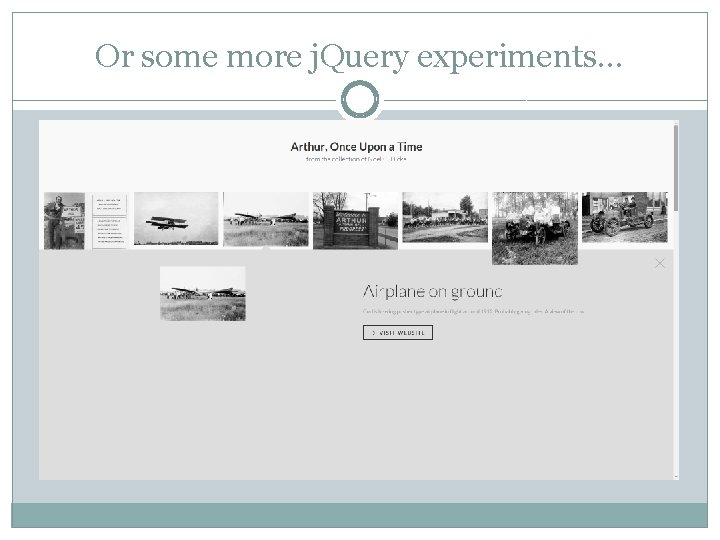Open the man holding Arthur signs thumbnail
Screen dimensions: 720x540
pyautogui.click(x=64, y=221)
